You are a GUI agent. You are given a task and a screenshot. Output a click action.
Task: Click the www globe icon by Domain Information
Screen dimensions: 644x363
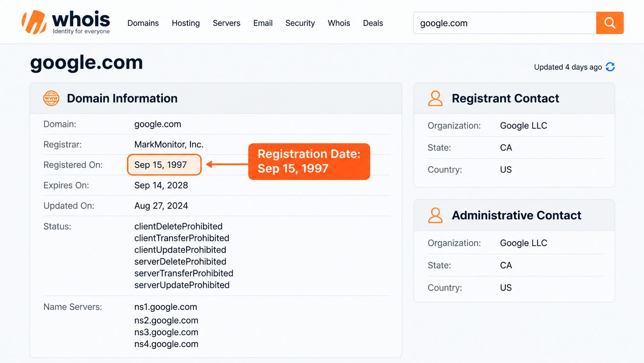click(x=51, y=98)
